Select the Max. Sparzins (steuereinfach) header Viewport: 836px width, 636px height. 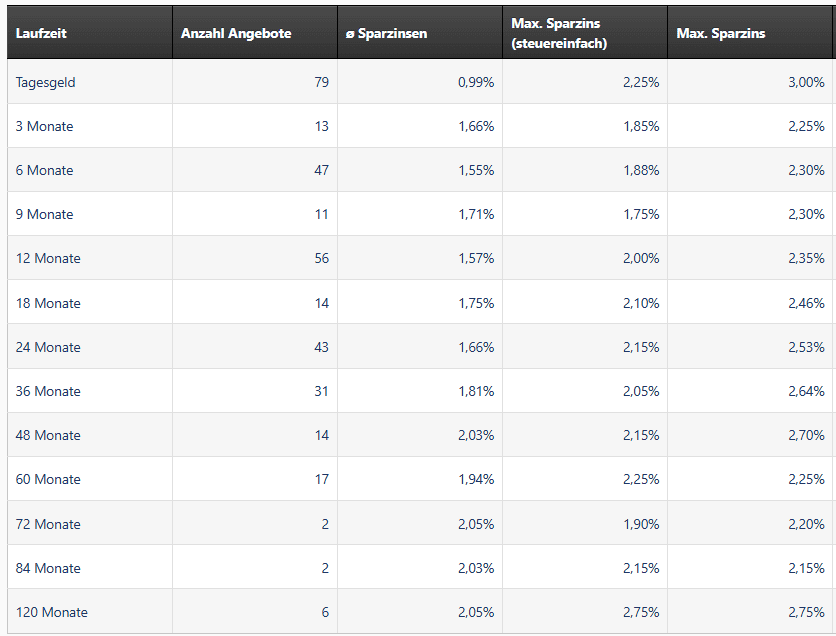point(559,33)
